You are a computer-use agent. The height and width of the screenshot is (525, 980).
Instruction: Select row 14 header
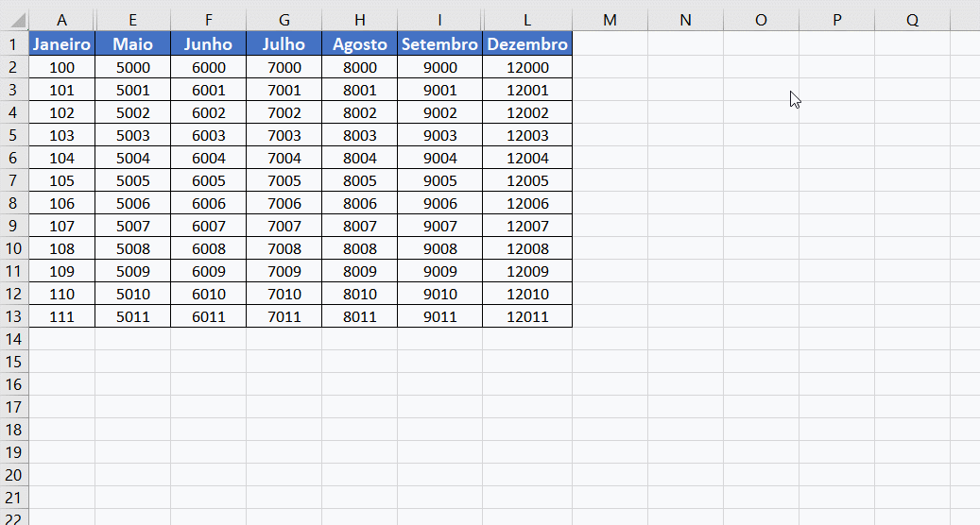[x=13, y=339]
